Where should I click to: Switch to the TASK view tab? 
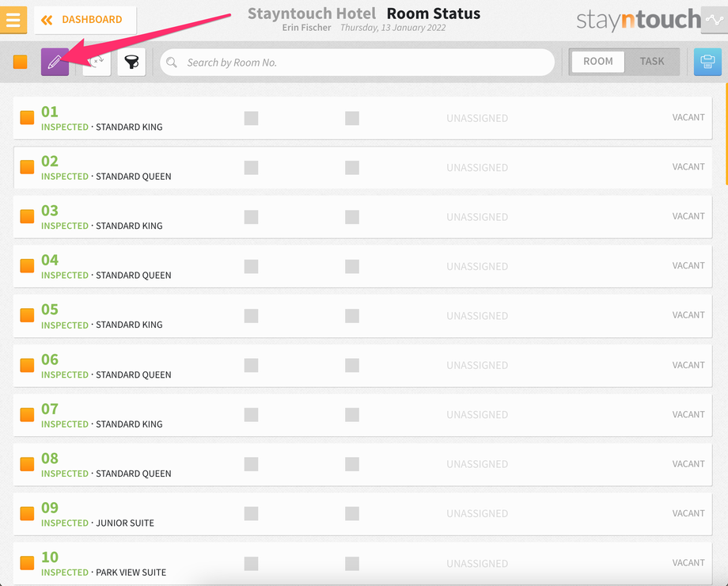(652, 61)
